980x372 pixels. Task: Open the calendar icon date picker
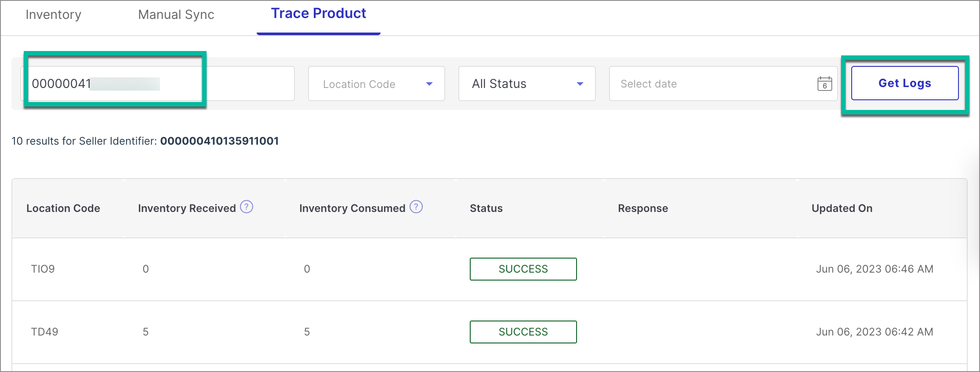824,84
